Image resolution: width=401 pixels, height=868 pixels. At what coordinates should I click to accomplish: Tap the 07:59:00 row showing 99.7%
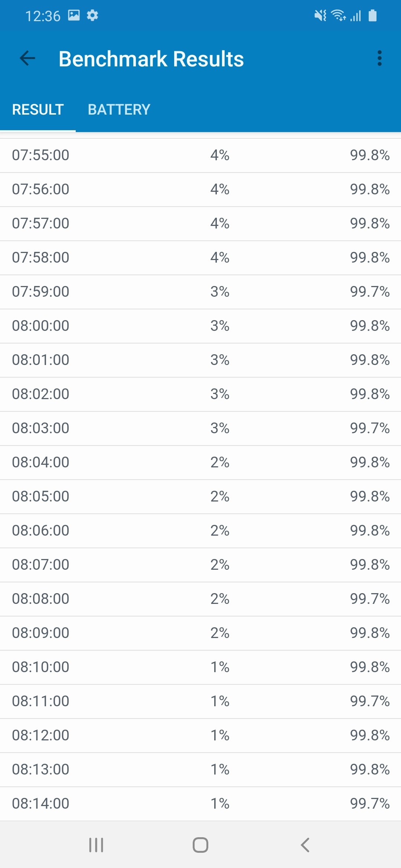(200, 292)
